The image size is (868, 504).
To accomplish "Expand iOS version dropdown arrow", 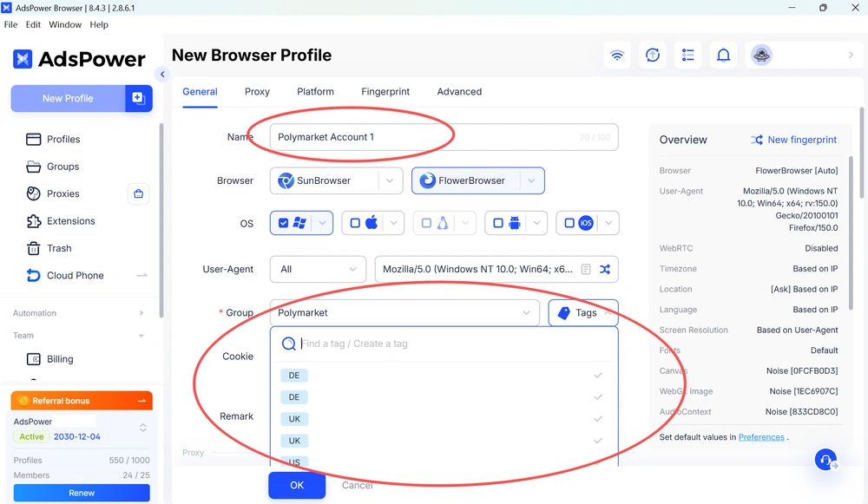I will [608, 223].
